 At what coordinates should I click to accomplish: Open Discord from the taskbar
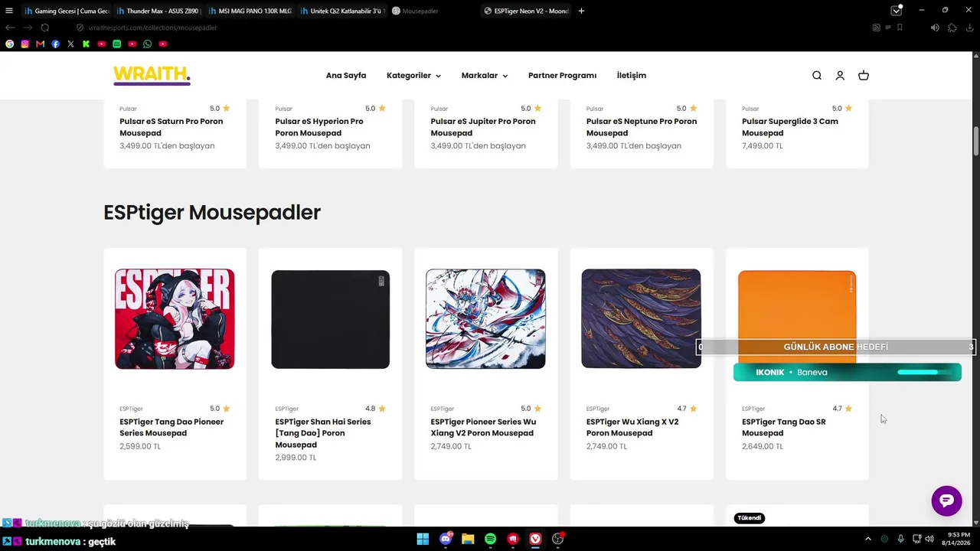point(446,540)
